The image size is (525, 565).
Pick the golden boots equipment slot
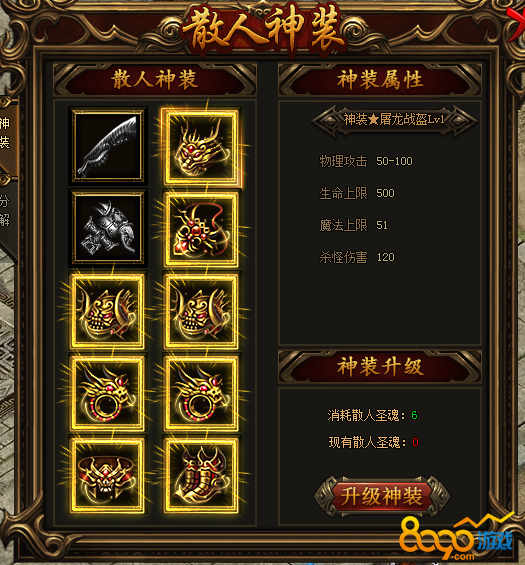[x=201, y=476]
